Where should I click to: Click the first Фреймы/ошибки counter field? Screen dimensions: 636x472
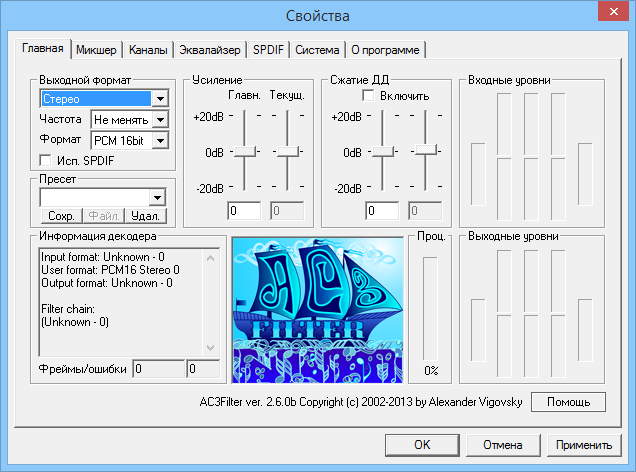click(159, 369)
